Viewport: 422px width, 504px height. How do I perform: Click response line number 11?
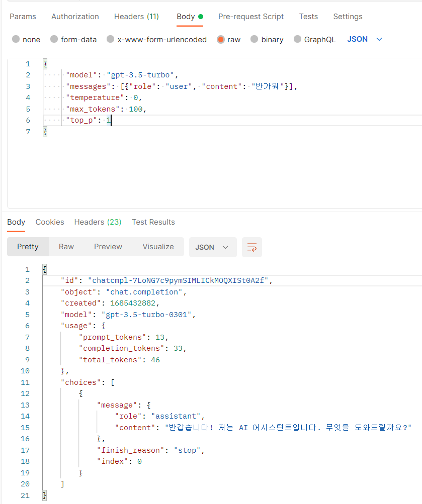25,382
